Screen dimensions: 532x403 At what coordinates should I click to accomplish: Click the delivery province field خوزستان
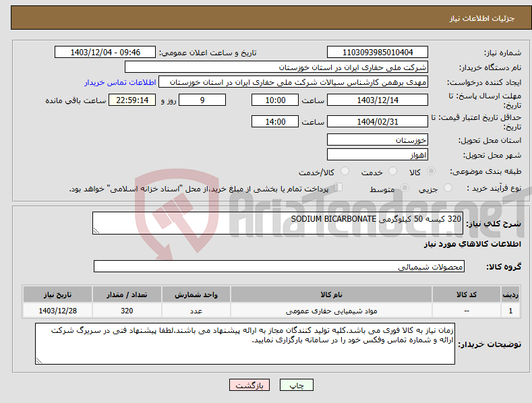[x=378, y=139]
